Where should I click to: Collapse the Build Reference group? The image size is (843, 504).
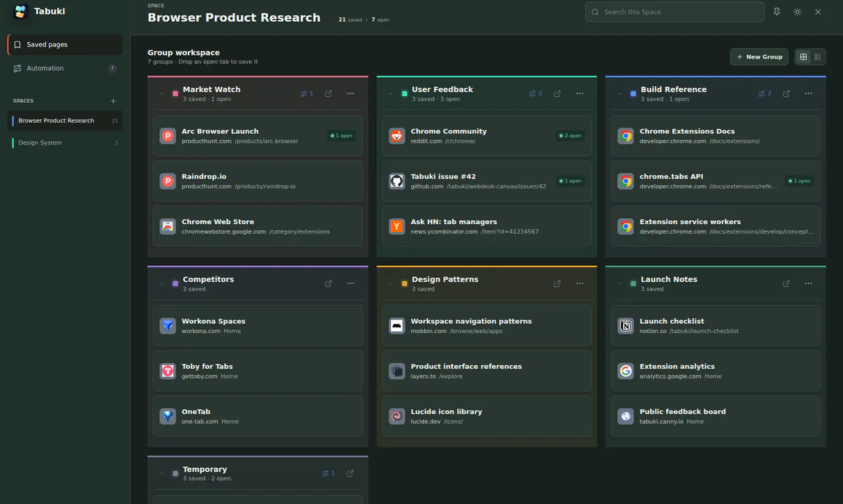click(620, 94)
